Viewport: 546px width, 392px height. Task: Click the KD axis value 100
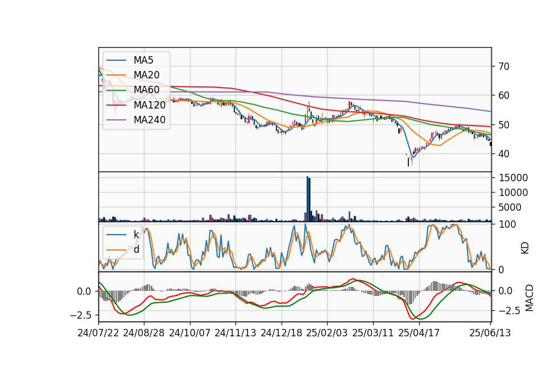[x=507, y=224]
